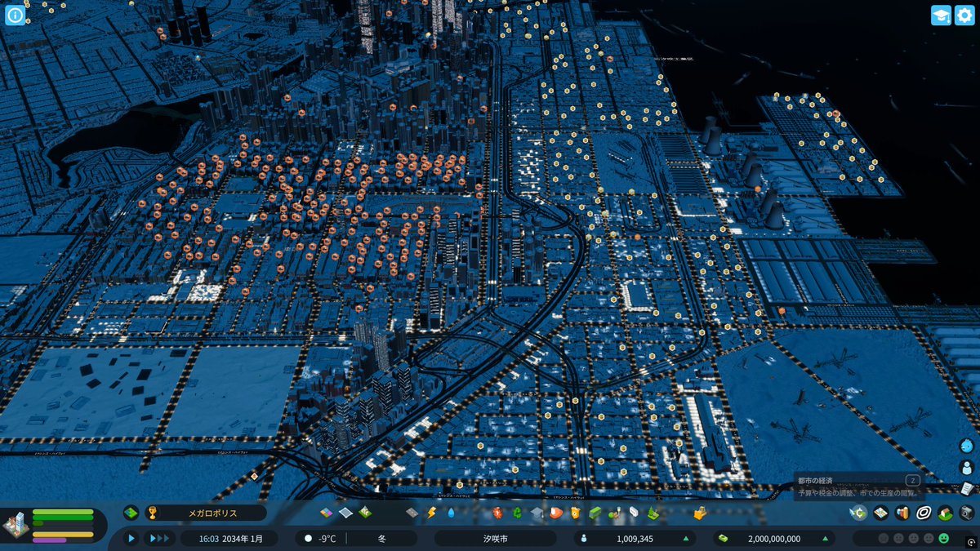This screenshot has height=551, width=980.
Task: Click the 冬 season indicator
Action: pos(382,539)
